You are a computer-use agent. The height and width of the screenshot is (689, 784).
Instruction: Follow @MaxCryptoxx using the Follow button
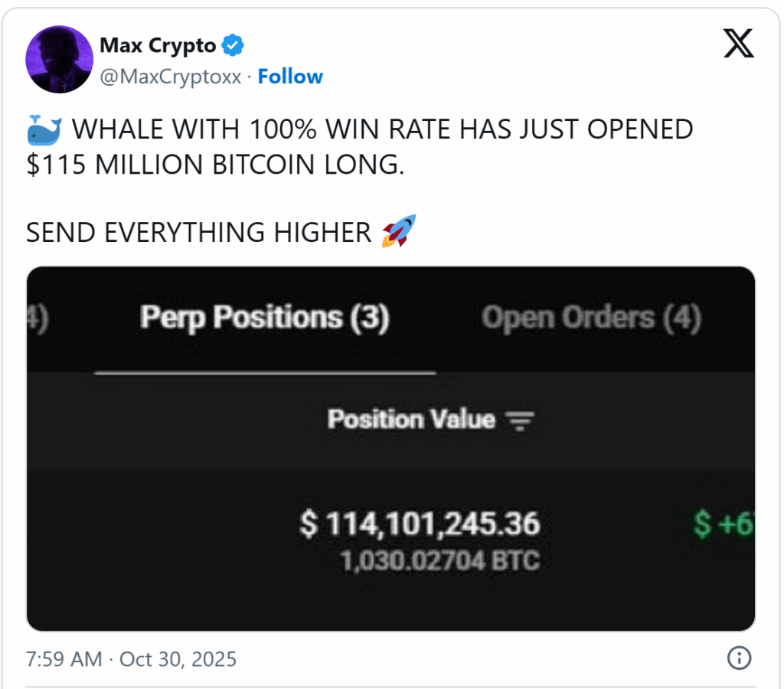click(x=290, y=76)
